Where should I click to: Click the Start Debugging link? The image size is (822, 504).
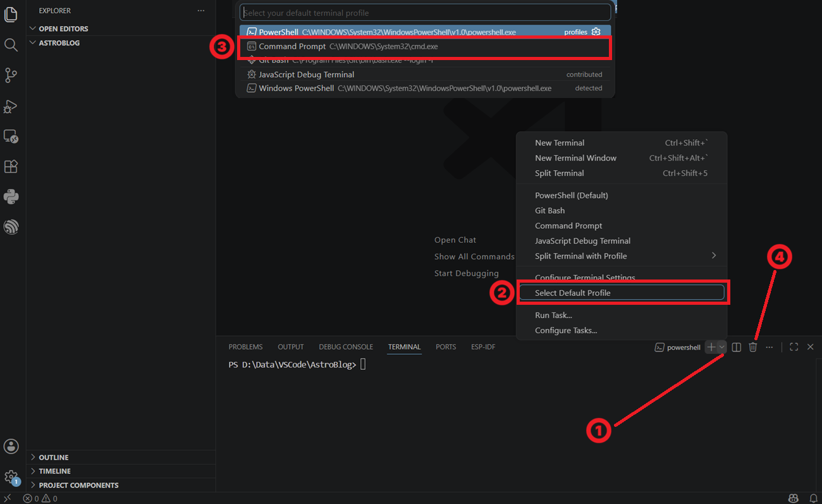coord(467,274)
